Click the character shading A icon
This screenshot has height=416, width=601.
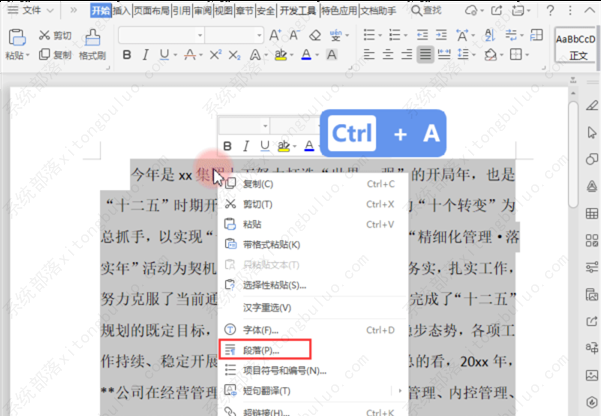pyautogui.click(x=332, y=55)
